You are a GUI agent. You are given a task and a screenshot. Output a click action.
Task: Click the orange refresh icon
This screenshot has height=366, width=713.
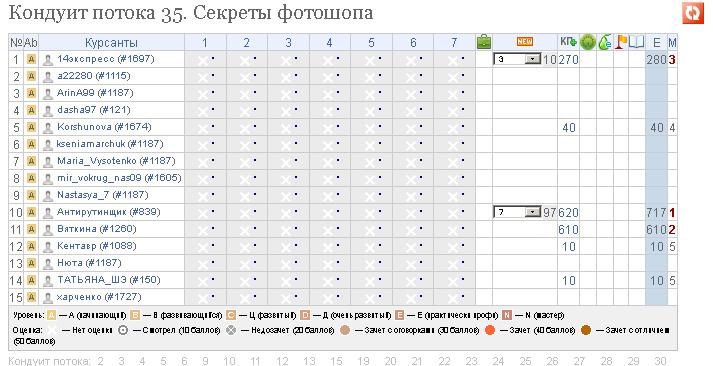pos(693,13)
